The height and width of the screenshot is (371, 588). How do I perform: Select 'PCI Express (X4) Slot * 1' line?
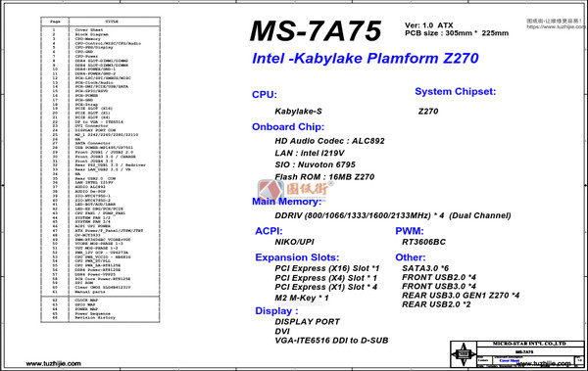(x=326, y=278)
